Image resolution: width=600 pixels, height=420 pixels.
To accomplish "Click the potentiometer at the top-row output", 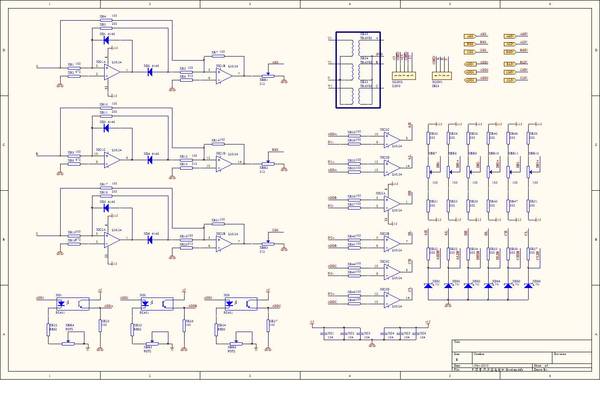I will (x=268, y=78).
